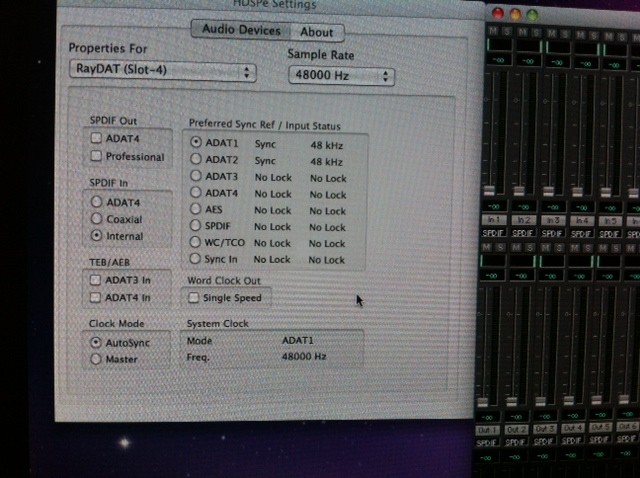
Task: Mute mixer channel In 2
Action: 522,32
